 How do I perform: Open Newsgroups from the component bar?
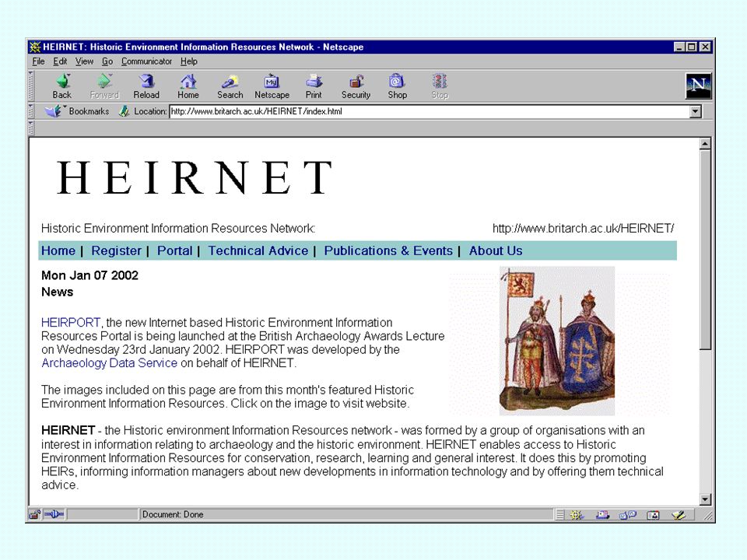click(628, 515)
